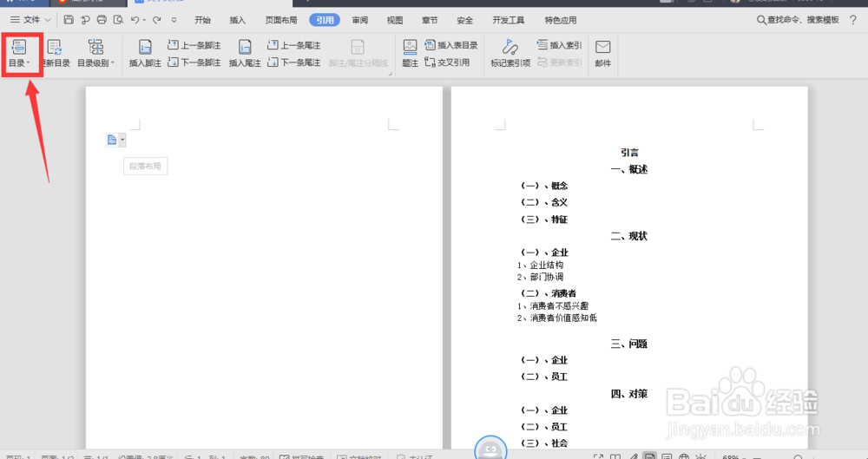Click the heading 一、概述

629,169
